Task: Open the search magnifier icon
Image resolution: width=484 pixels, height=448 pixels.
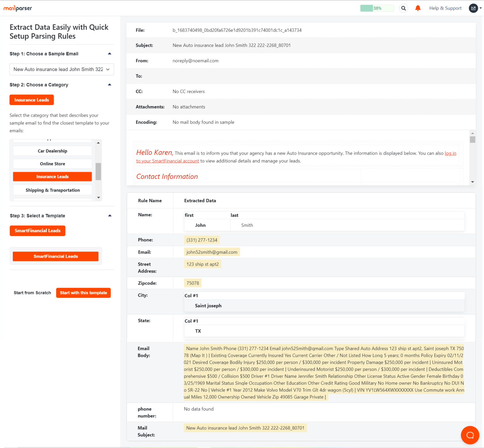Action: tap(403, 8)
